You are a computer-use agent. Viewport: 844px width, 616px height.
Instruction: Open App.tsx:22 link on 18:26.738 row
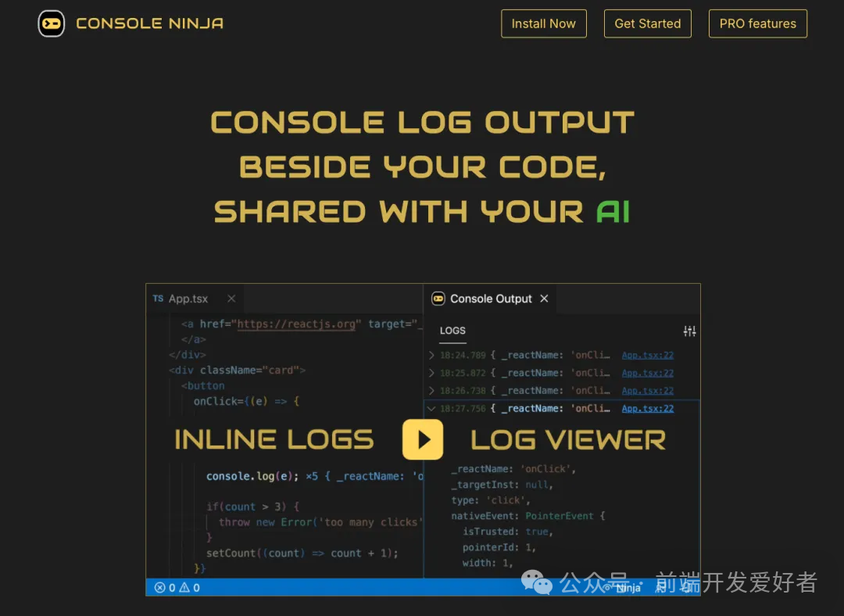(648, 391)
